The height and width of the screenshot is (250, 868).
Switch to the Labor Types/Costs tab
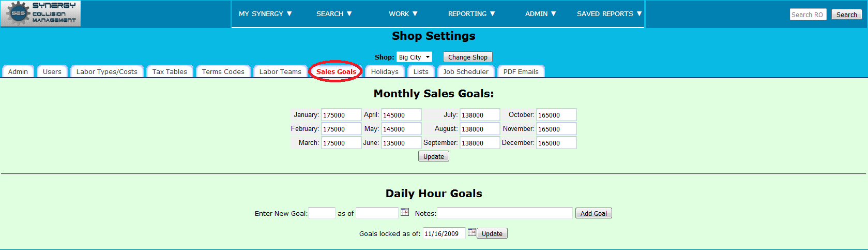(107, 71)
